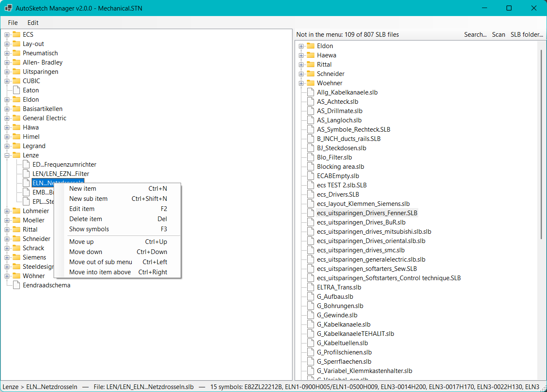This screenshot has height=392, width=547.
Task: Expand the Eldon node in SLB list
Action: click(301, 46)
